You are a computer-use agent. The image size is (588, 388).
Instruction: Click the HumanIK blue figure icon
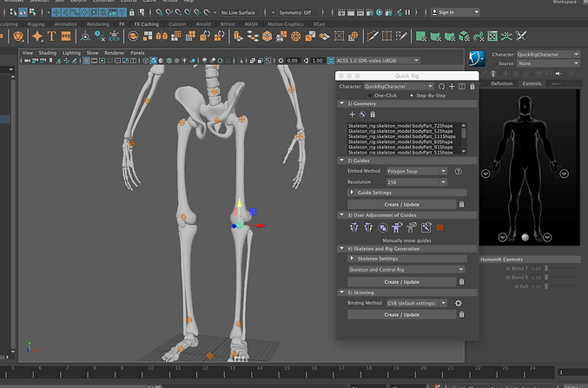(x=477, y=58)
